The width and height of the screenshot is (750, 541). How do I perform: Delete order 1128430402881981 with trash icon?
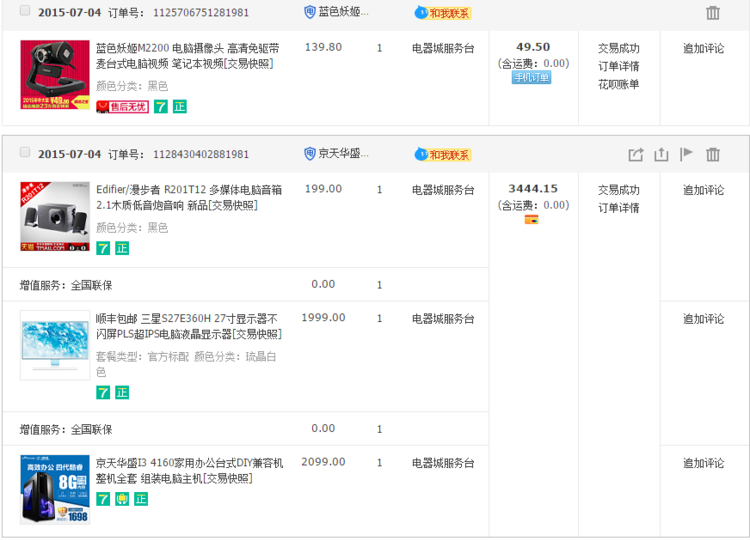(712, 155)
